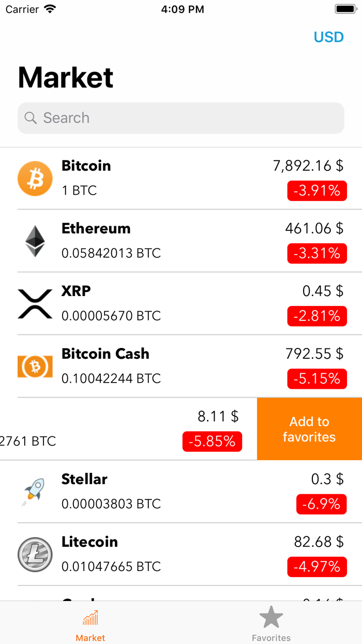Click the magnifier icon in the search bar

click(31, 118)
